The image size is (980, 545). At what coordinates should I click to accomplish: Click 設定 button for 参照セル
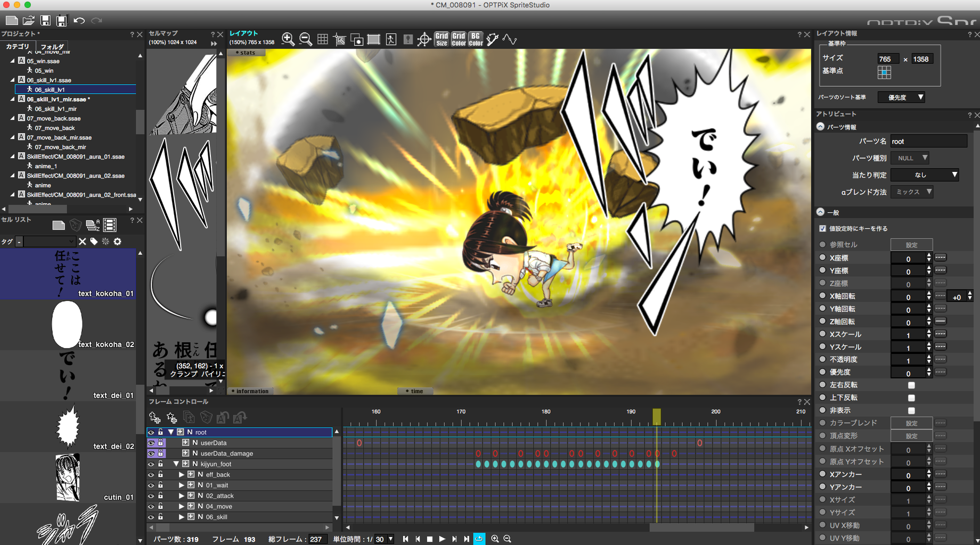click(x=911, y=245)
